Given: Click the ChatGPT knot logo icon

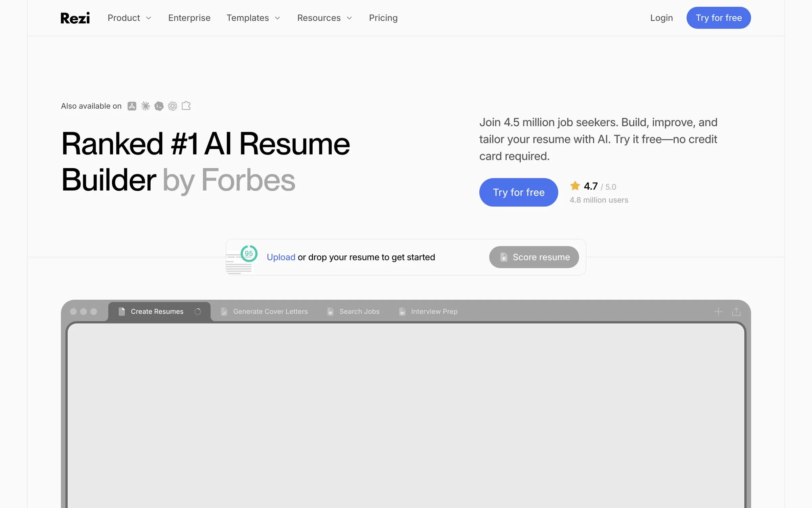Looking at the screenshot, I should click(173, 106).
